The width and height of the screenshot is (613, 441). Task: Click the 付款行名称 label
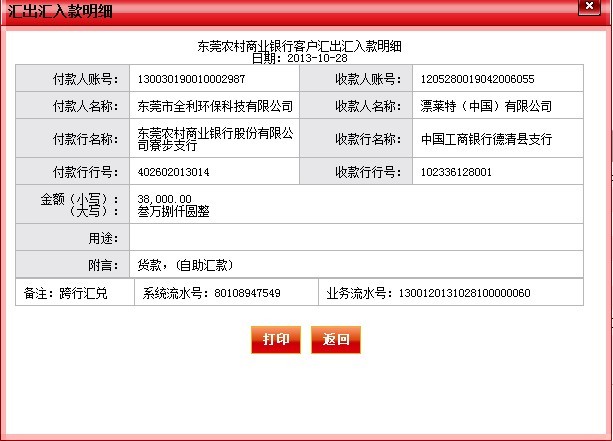pyautogui.click(x=85, y=139)
